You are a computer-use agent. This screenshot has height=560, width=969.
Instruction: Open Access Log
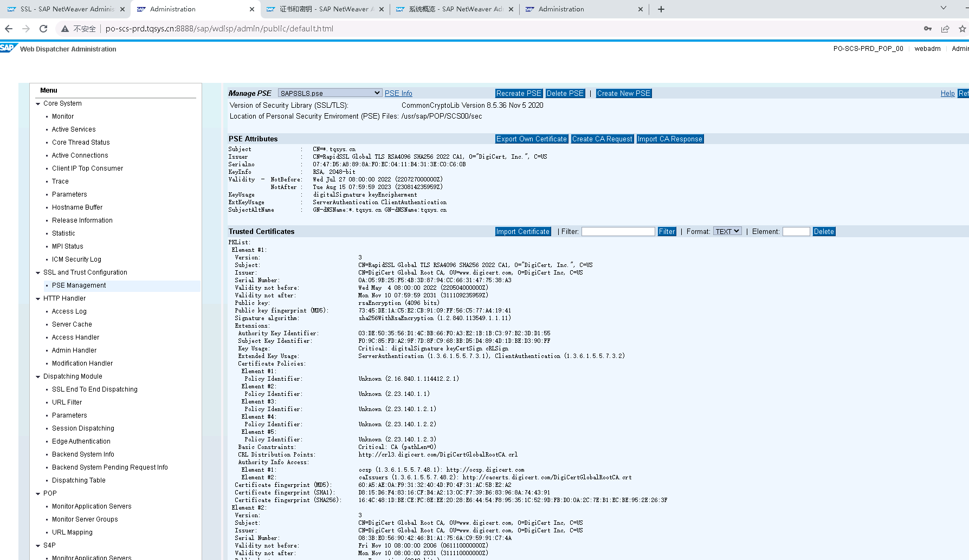point(69,311)
